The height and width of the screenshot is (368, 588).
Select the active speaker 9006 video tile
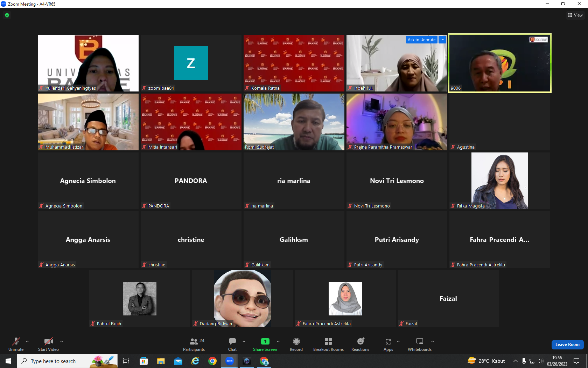(x=500, y=63)
